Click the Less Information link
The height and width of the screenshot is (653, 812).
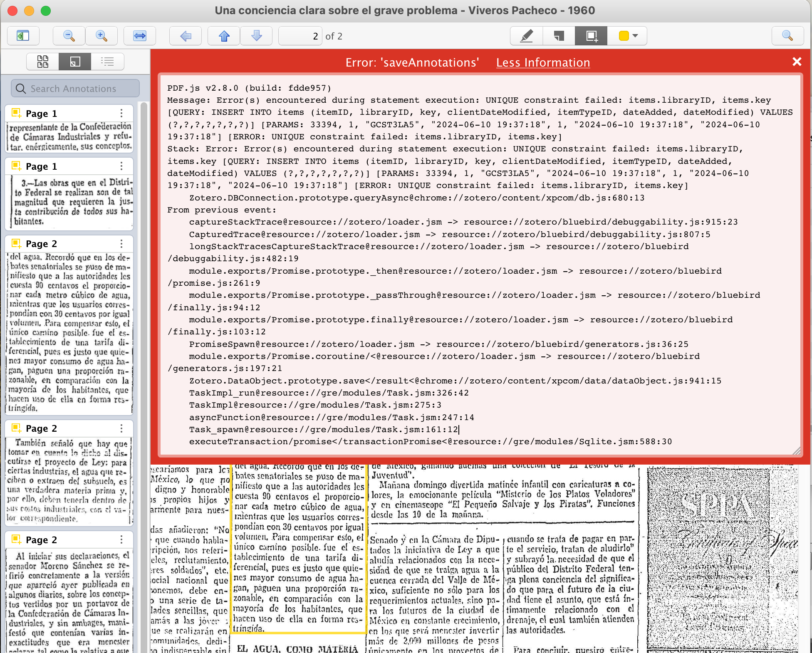tap(543, 62)
